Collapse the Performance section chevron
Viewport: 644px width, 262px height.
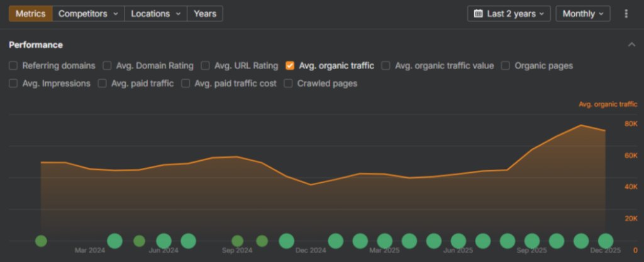click(631, 45)
